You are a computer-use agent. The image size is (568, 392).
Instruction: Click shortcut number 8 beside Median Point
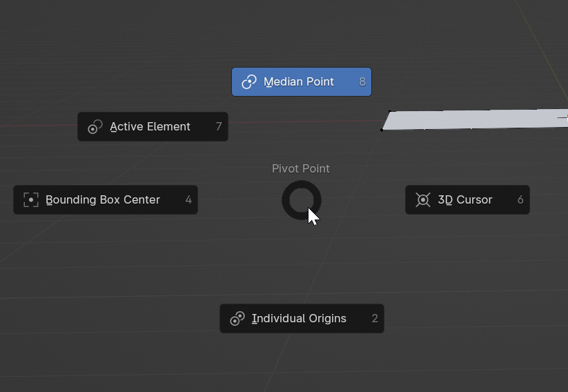[x=362, y=82]
